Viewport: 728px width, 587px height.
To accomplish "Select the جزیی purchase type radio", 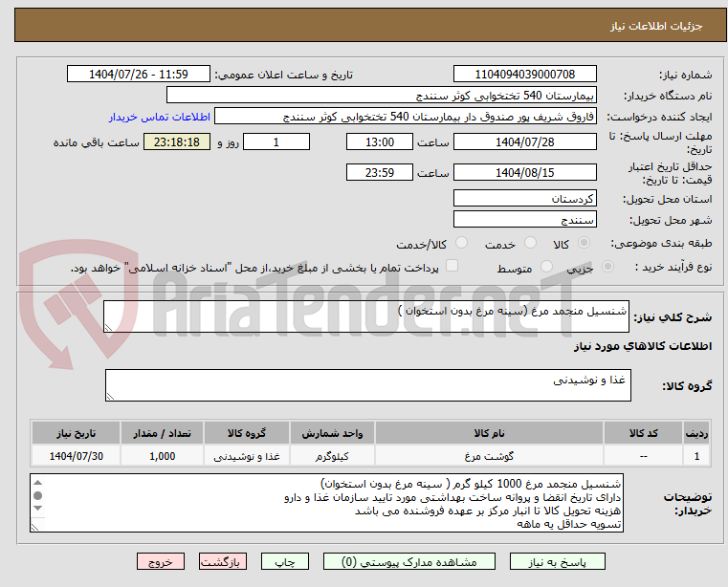I will tap(607, 267).
